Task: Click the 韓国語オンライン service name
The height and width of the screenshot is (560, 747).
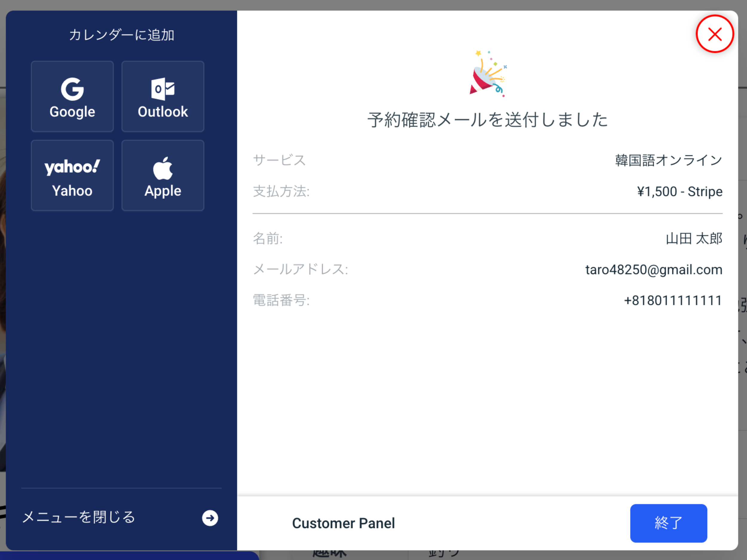Action: [668, 160]
